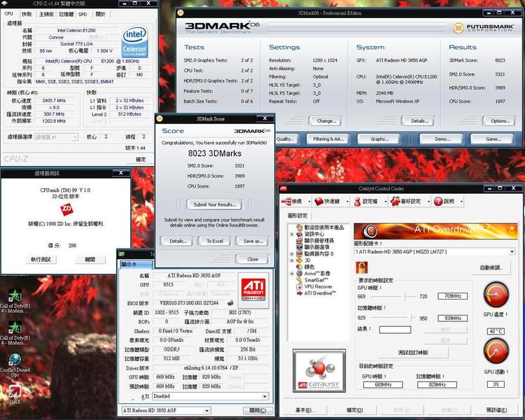Click the 709MHz GPU clock field
Image resolution: width=525 pixels, height=420 pixels.
(x=453, y=296)
